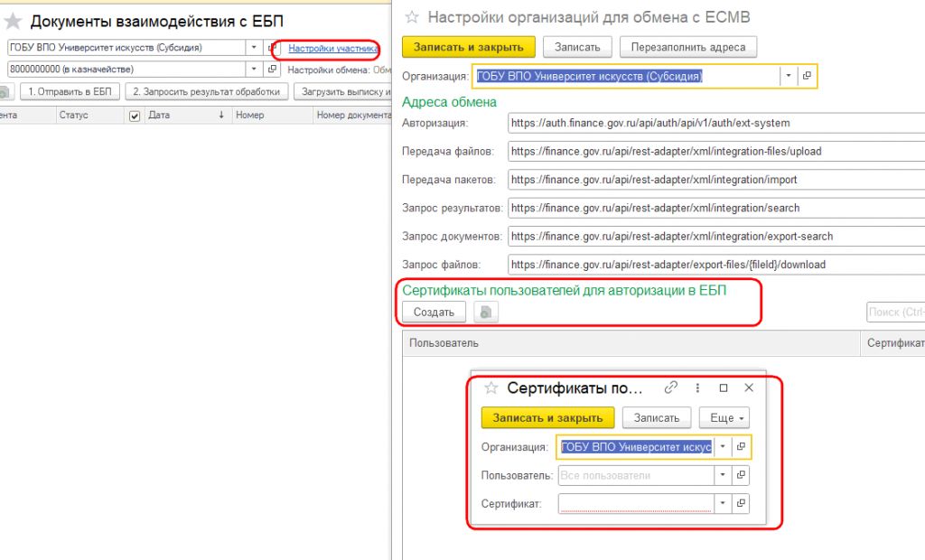Click the Запрос результатов address field
Screen dimensions: 925x560
pos(716,209)
